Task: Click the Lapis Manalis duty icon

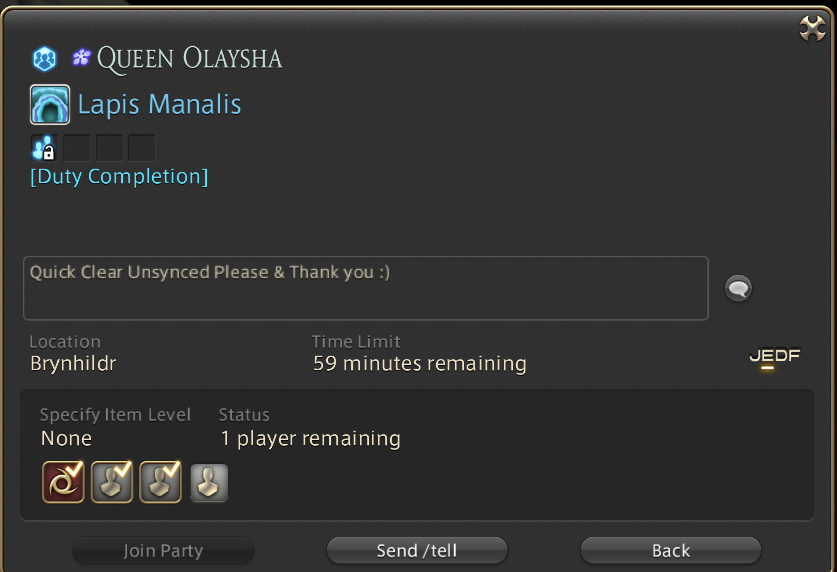Action: click(50, 104)
